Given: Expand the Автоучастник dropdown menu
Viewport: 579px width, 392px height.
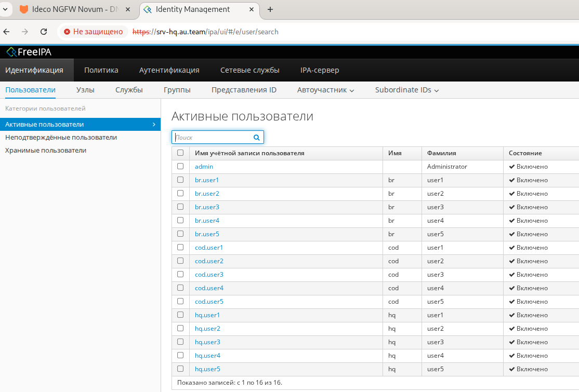Looking at the screenshot, I should [325, 90].
